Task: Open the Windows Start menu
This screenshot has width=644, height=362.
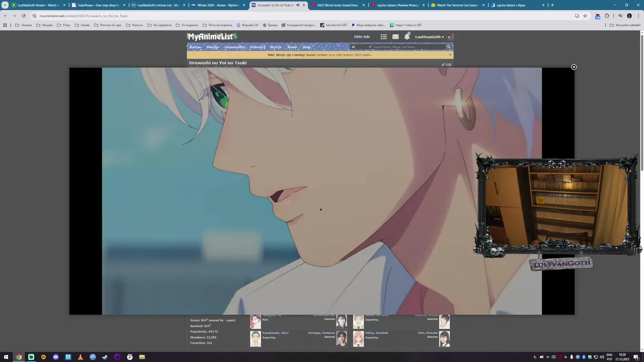Action: [6, 357]
